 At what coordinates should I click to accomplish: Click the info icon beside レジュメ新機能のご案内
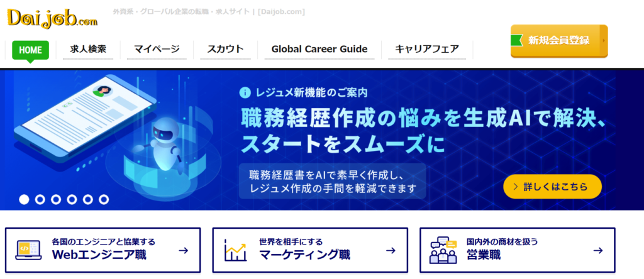coord(245,93)
